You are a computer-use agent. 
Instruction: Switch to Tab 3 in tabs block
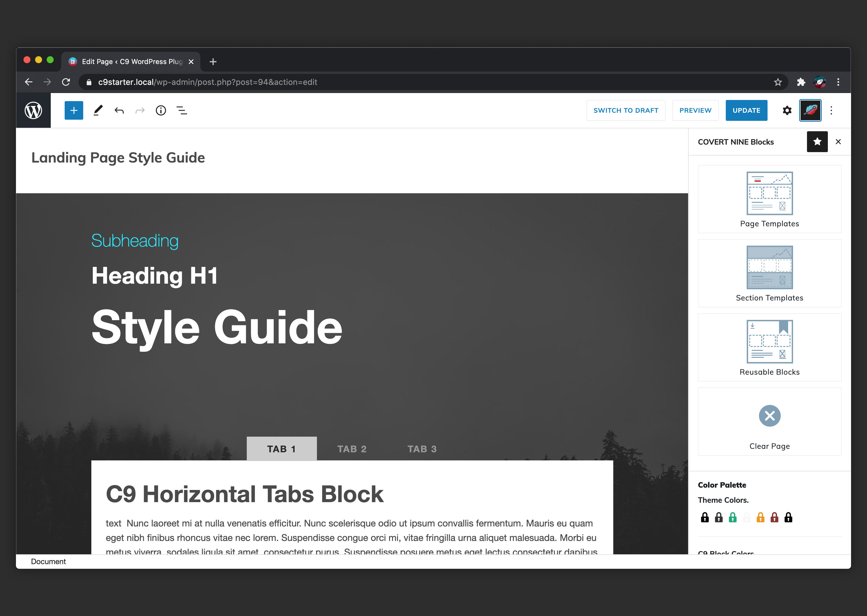(422, 449)
